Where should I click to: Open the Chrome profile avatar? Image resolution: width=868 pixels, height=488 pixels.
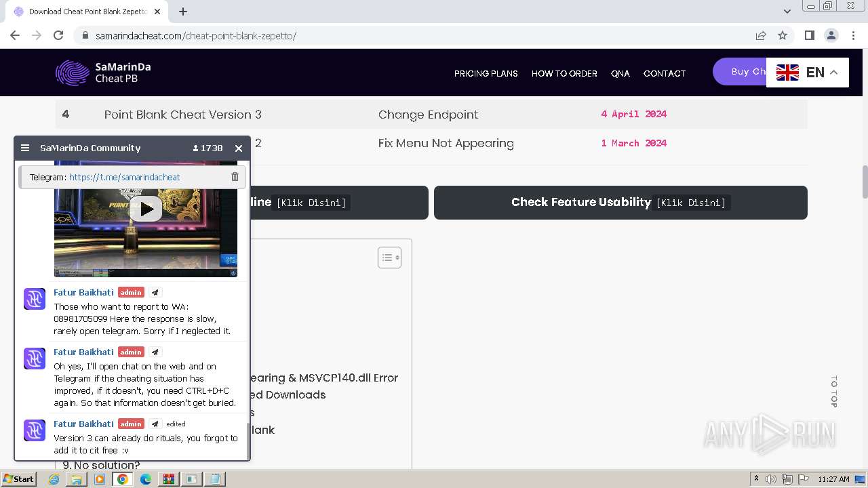click(831, 35)
